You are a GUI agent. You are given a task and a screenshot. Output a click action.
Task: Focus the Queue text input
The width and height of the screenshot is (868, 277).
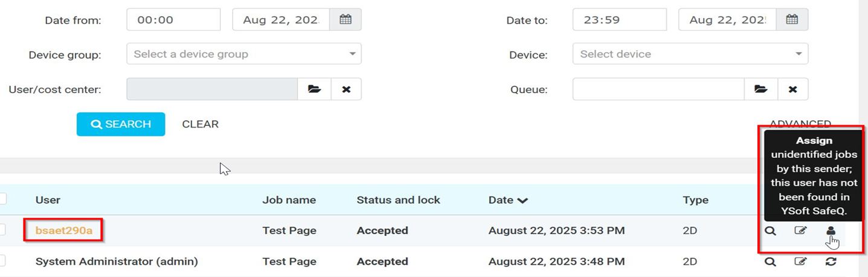pos(658,89)
